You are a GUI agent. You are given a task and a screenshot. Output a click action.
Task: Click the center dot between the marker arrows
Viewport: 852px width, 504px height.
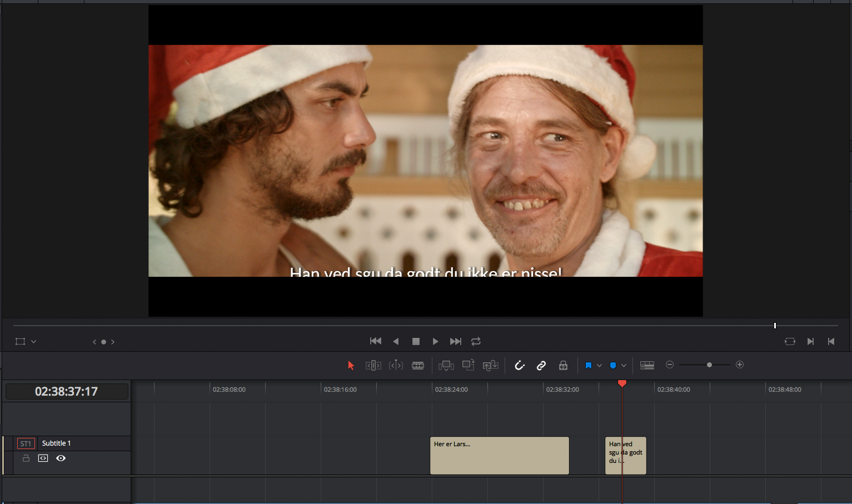click(103, 342)
